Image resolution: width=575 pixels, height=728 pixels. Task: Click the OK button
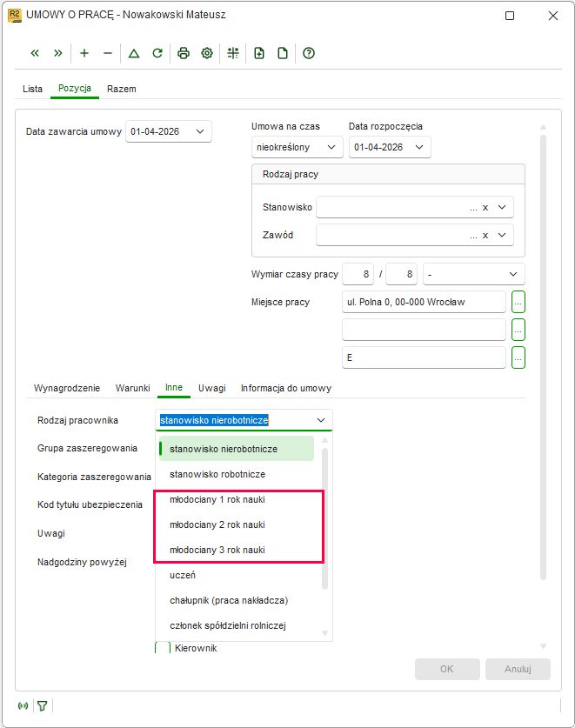pos(447,669)
